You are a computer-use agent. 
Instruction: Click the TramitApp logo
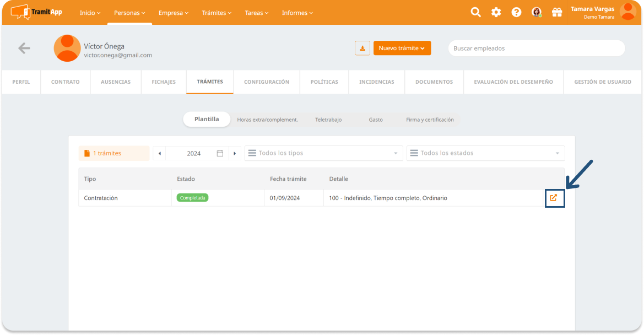pos(36,12)
